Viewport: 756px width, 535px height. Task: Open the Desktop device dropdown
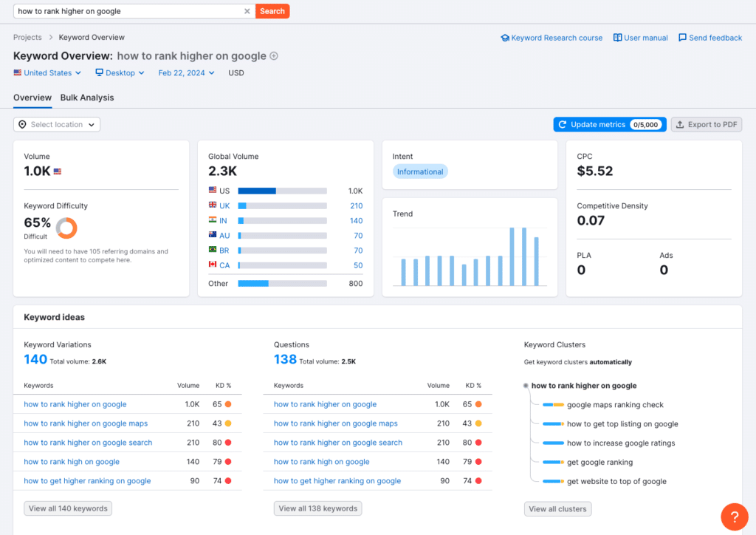point(120,73)
